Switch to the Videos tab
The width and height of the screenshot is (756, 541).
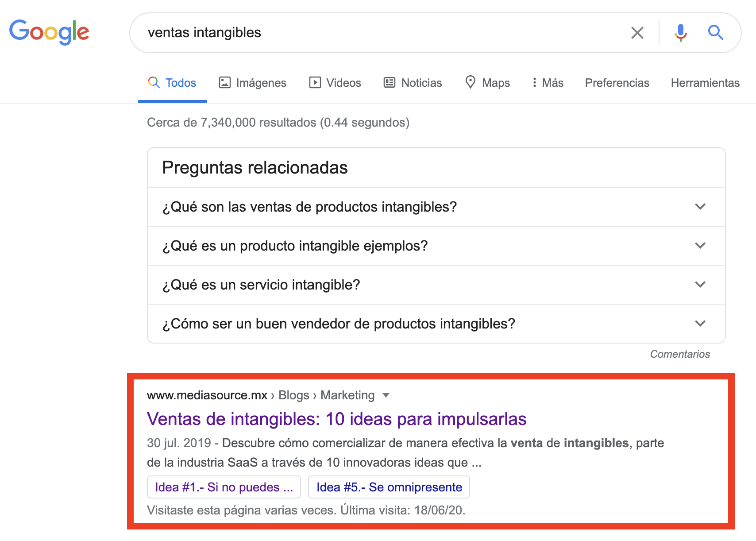click(x=335, y=83)
